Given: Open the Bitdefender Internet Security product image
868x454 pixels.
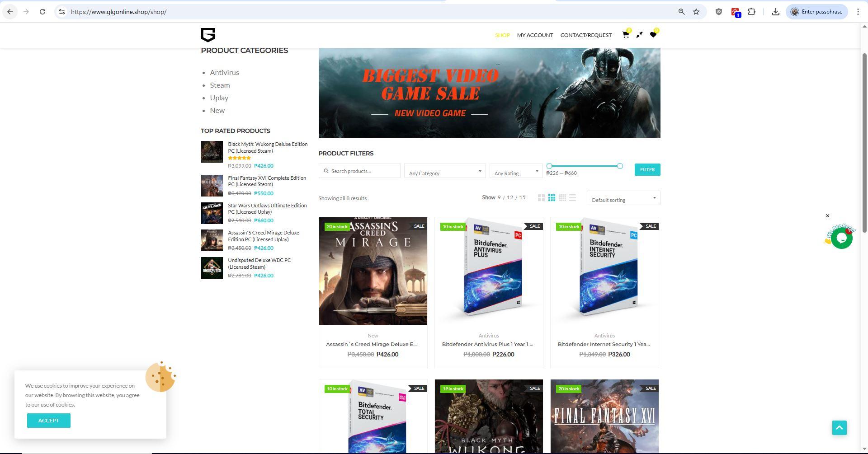Looking at the screenshot, I should coord(604,271).
